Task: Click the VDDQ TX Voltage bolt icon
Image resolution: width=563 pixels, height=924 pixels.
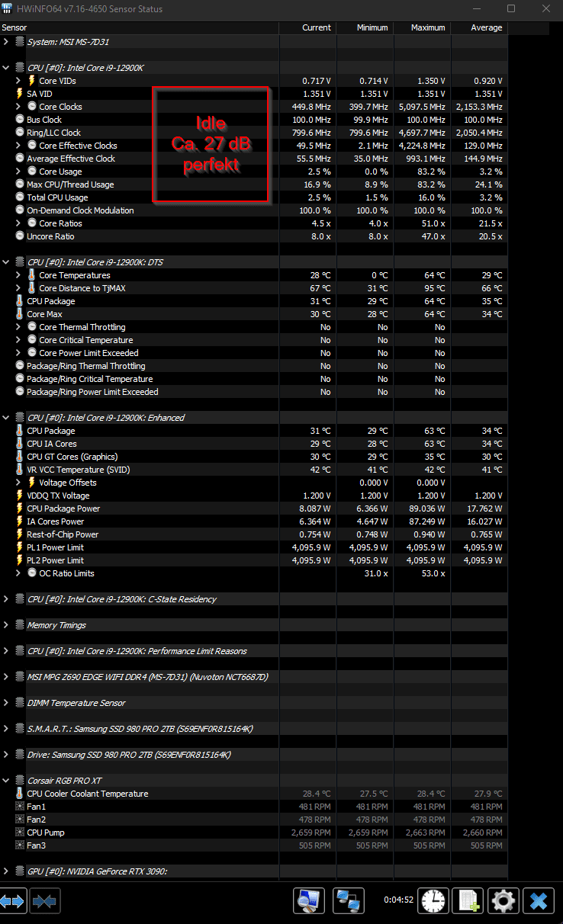Action: (x=20, y=496)
